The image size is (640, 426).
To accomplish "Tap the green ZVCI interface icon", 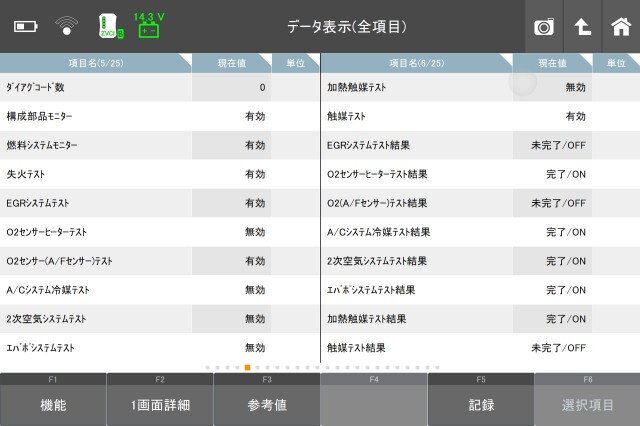I will point(110,27).
